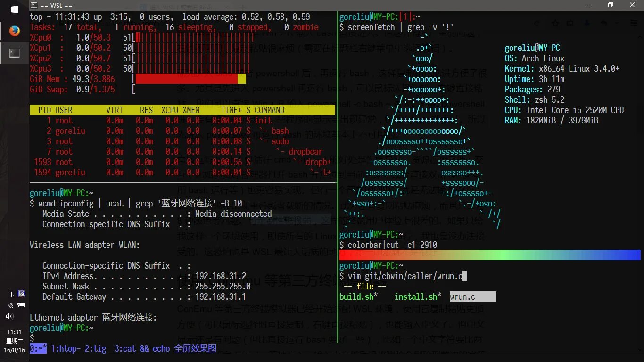Open the Windows Start menu

(x=14, y=9)
